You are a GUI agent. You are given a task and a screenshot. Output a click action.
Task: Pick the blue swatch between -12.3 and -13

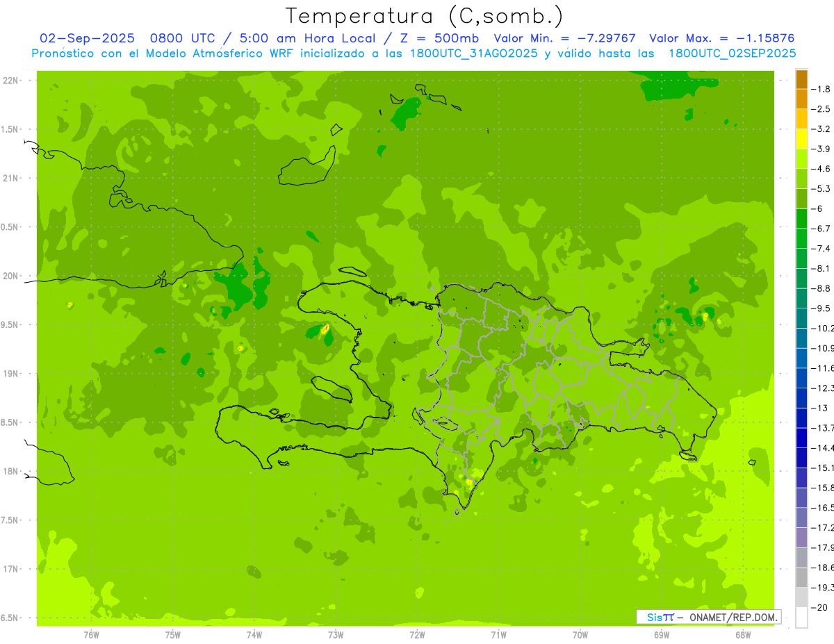point(801,398)
